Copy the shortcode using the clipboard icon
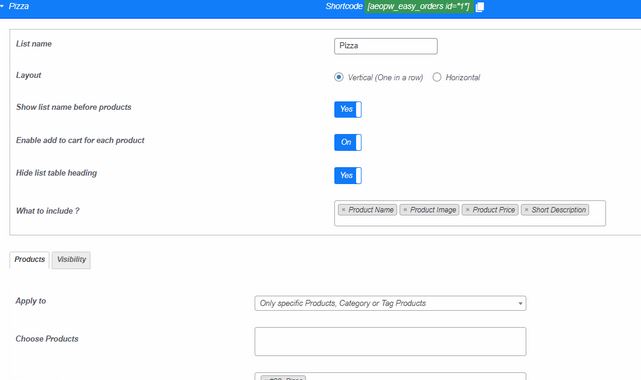641x380 pixels. click(x=480, y=7)
